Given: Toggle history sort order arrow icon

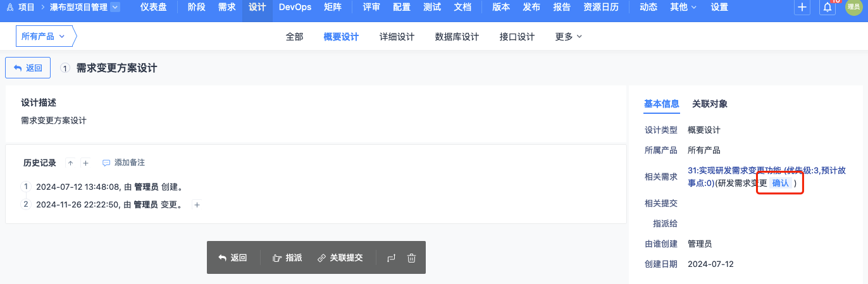Looking at the screenshot, I should 70,163.
